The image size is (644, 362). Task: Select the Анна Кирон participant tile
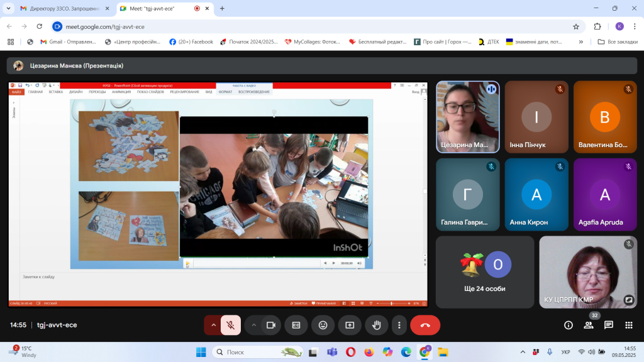pos(536,195)
